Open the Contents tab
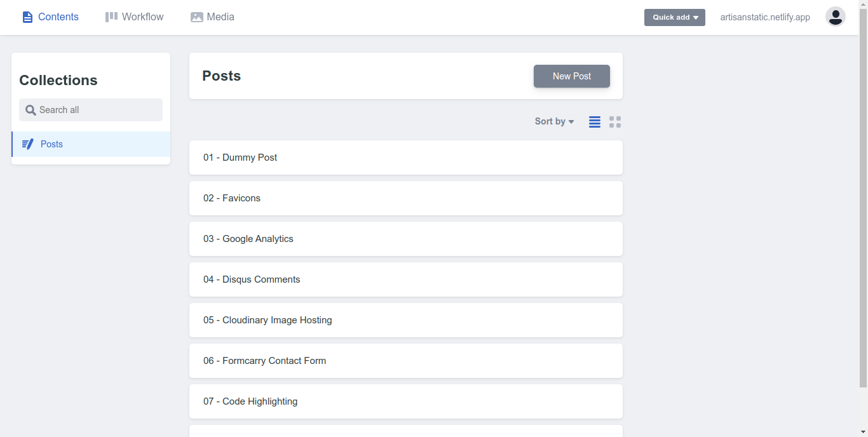Viewport: 868px width, 437px height. tap(50, 17)
